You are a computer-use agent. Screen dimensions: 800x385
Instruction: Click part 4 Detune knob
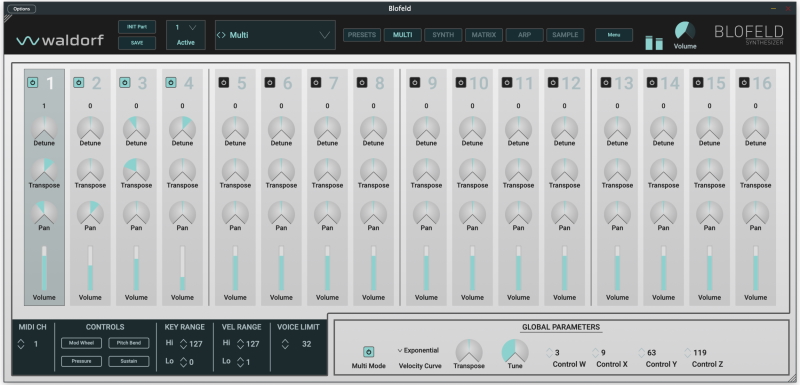click(x=182, y=129)
